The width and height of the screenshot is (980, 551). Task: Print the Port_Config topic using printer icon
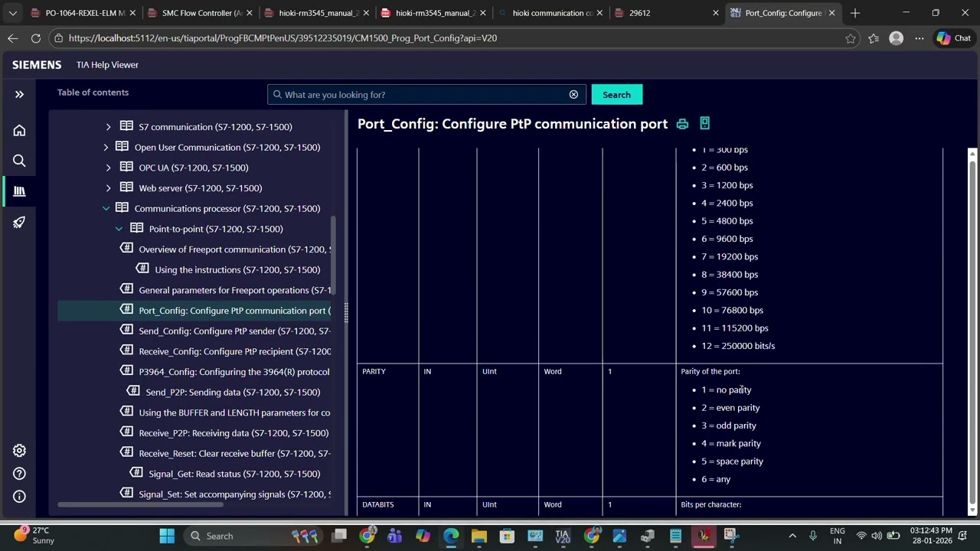click(x=682, y=124)
